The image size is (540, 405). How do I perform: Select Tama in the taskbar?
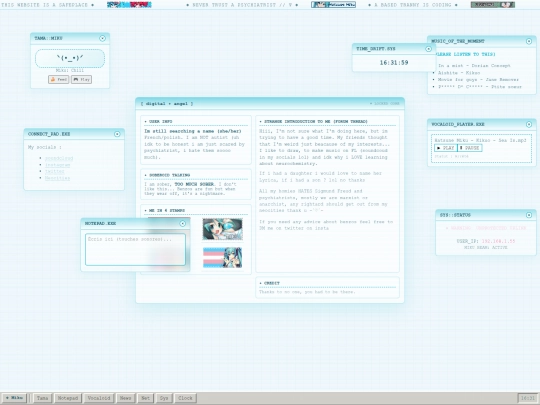42,398
